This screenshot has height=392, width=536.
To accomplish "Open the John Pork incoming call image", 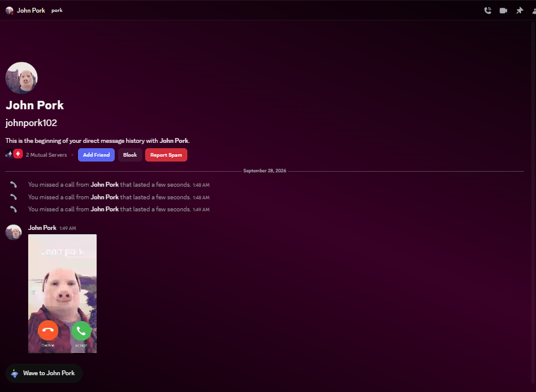I will pos(62,294).
